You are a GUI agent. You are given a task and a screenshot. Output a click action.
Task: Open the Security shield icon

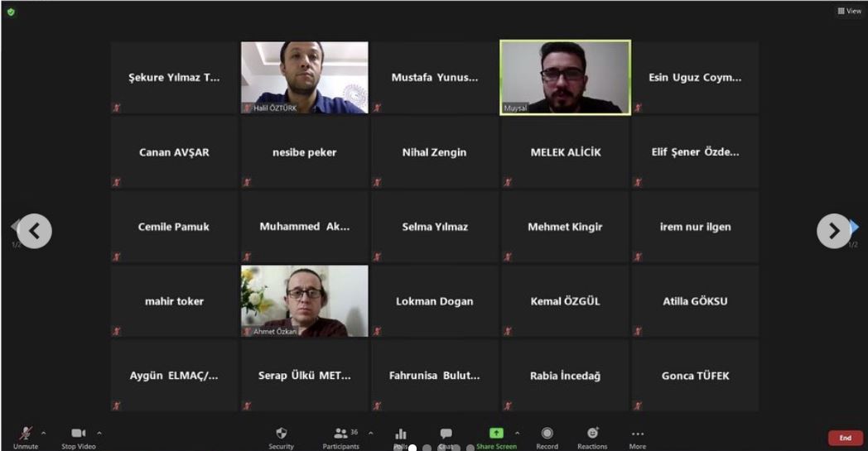coord(282,433)
